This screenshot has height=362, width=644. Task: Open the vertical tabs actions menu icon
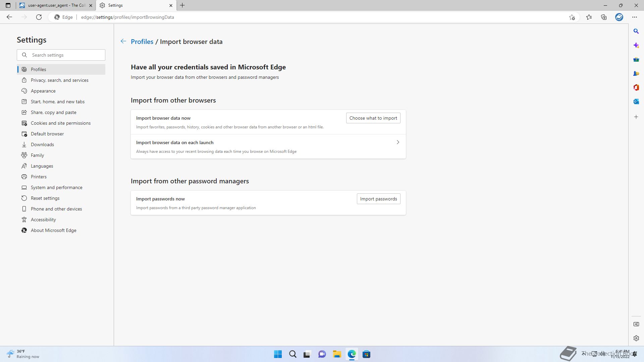(8, 5)
